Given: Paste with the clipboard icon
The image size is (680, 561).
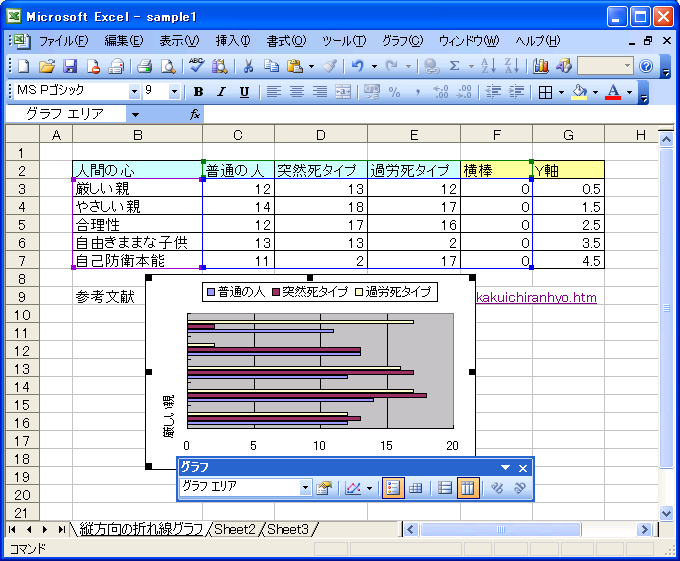Looking at the screenshot, I should pyautogui.click(x=295, y=66).
